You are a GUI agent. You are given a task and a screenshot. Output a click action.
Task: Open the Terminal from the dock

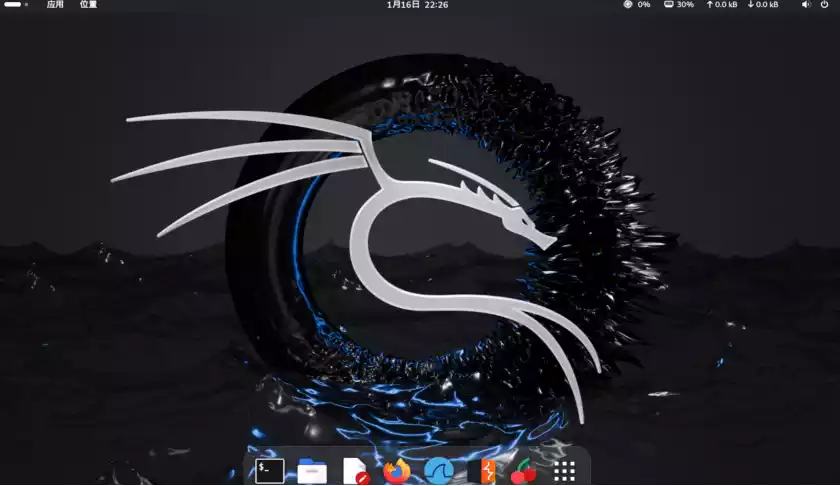[x=269, y=471]
